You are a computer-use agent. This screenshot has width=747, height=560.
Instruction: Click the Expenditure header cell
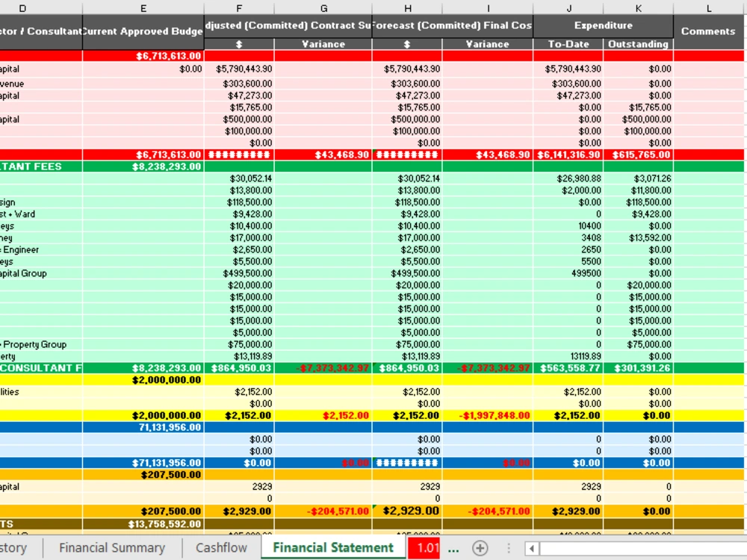[603, 25]
